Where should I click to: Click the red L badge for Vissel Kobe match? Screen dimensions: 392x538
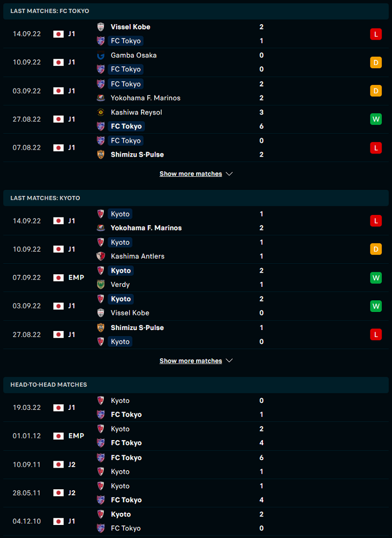(x=376, y=34)
